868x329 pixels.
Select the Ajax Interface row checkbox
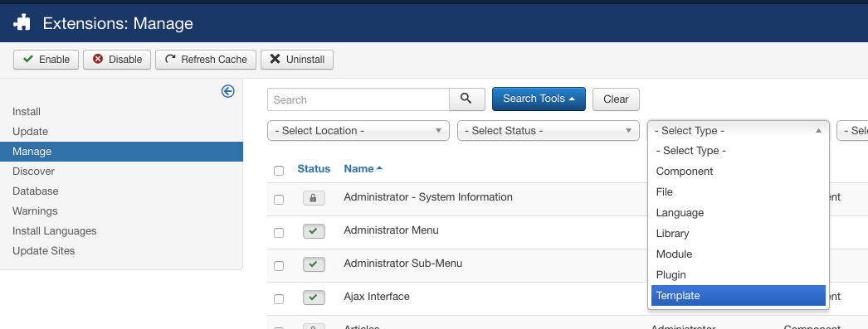pos(279,299)
